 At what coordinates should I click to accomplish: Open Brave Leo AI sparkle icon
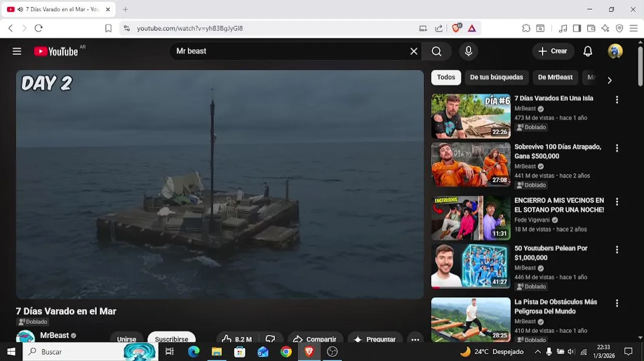(605, 29)
